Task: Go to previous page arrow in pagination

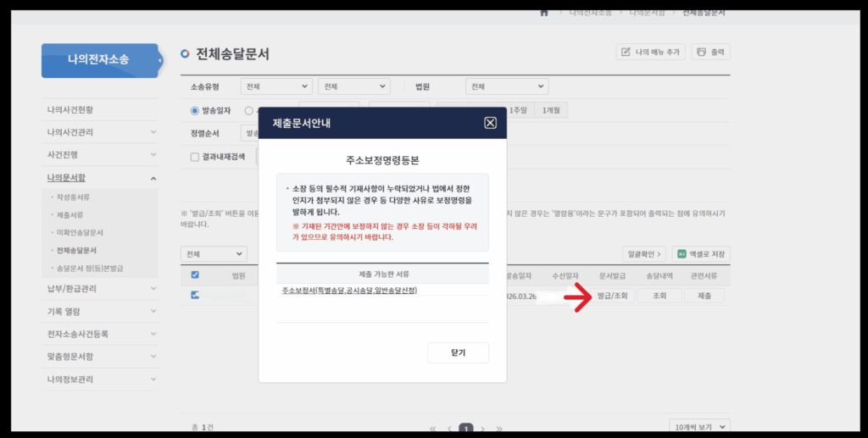Action: click(x=449, y=429)
